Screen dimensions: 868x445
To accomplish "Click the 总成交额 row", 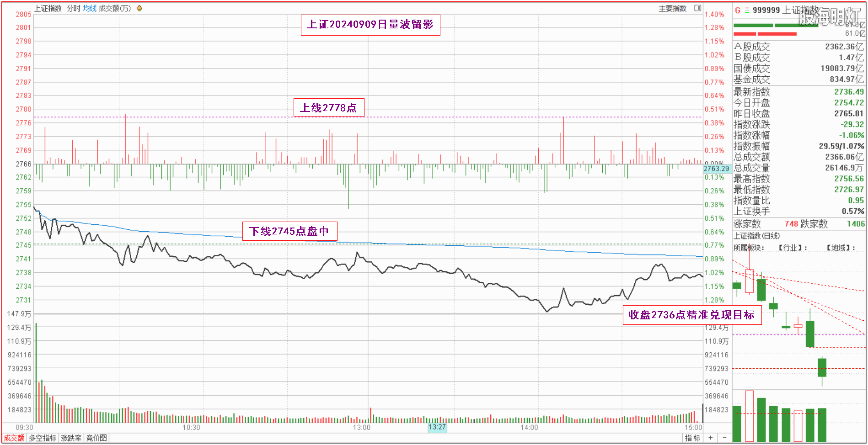I will coord(799,157).
